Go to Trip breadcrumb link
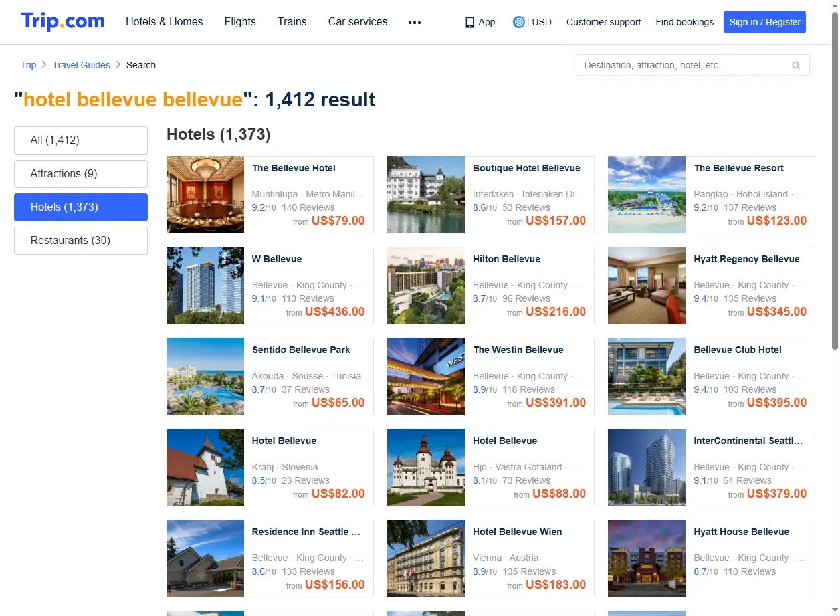The image size is (840, 616). pyautogui.click(x=28, y=65)
